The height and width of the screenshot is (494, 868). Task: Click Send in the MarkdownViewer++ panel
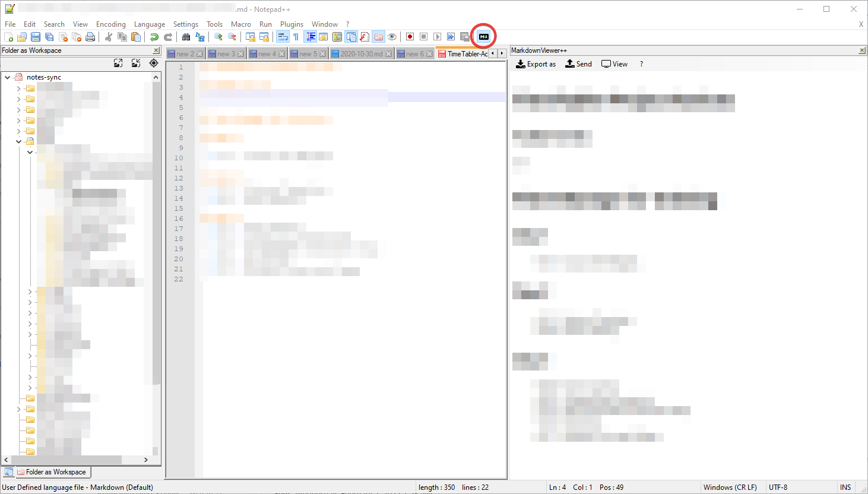[578, 64]
